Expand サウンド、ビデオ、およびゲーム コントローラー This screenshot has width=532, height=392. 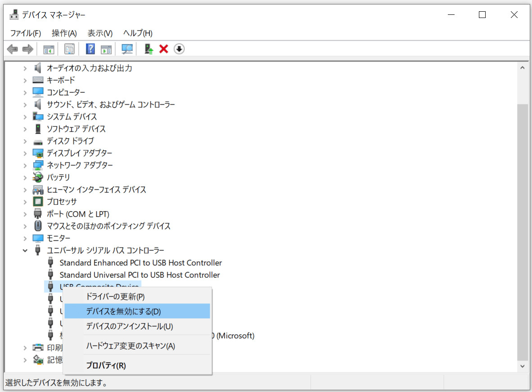[x=25, y=104]
